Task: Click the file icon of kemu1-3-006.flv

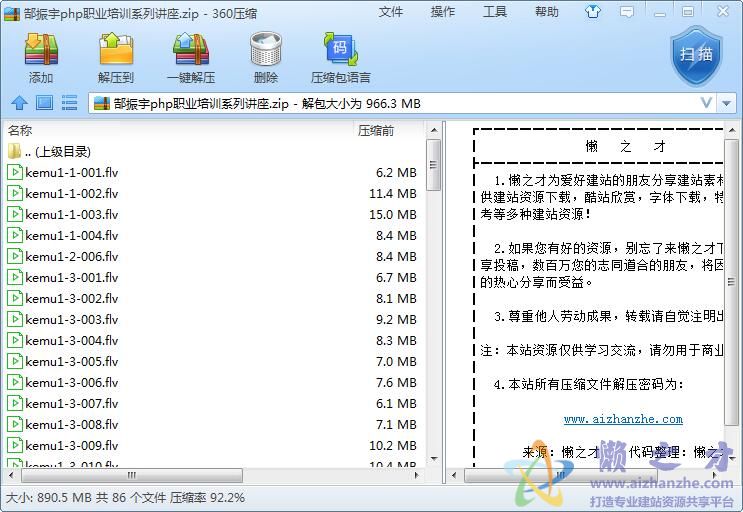Action: tap(15, 382)
